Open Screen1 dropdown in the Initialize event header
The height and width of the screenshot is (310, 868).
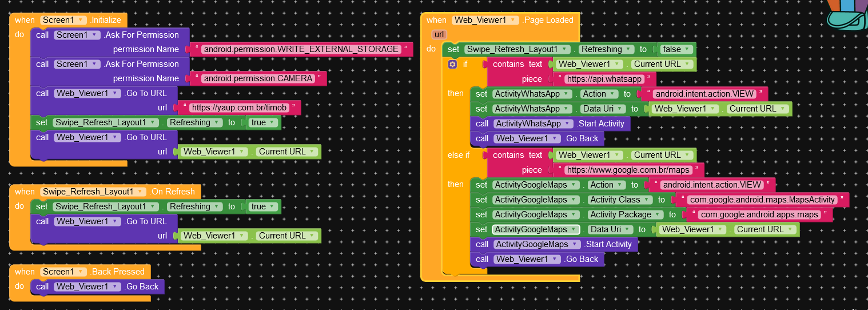point(63,20)
